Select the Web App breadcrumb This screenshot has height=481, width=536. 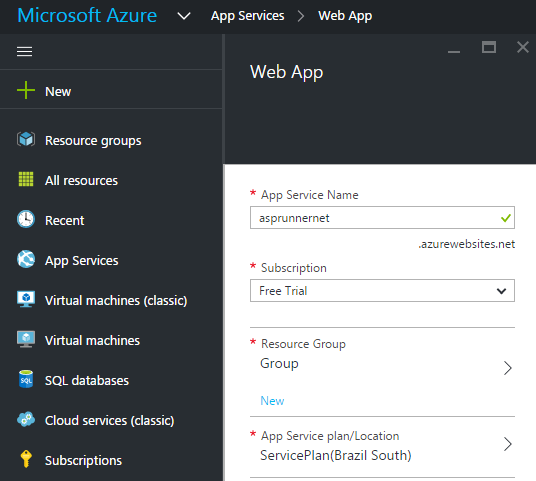click(x=345, y=16)
